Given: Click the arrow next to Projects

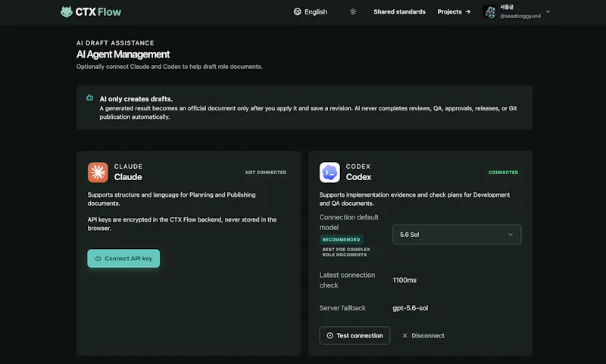Looking at the screenshot, I should point(467,11).
